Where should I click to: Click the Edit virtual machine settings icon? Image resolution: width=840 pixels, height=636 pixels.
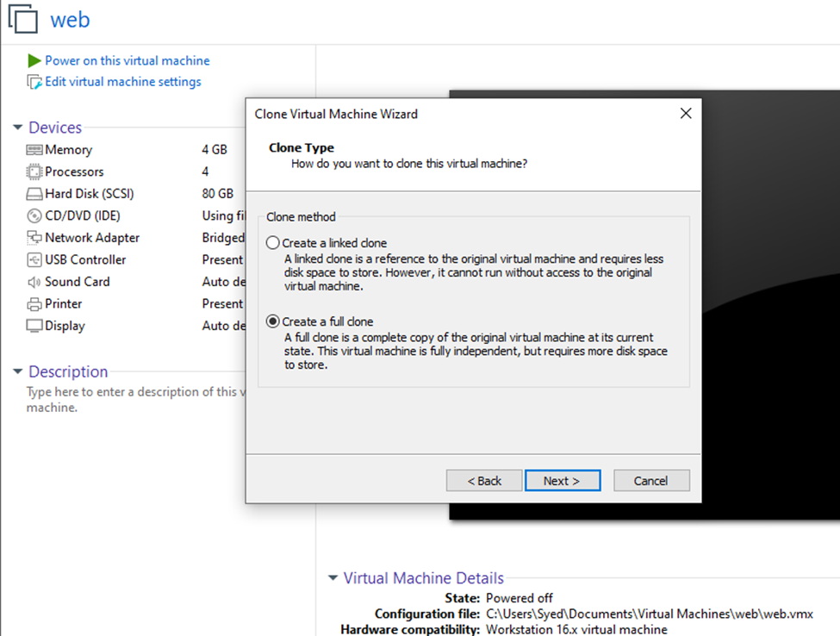34,82
